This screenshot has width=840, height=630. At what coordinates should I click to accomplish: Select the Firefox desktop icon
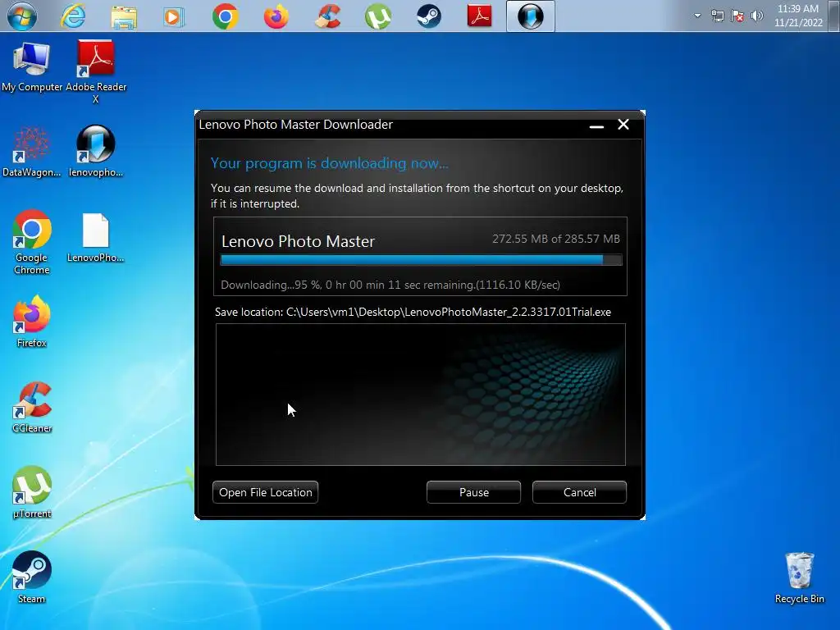pos(32,322)
